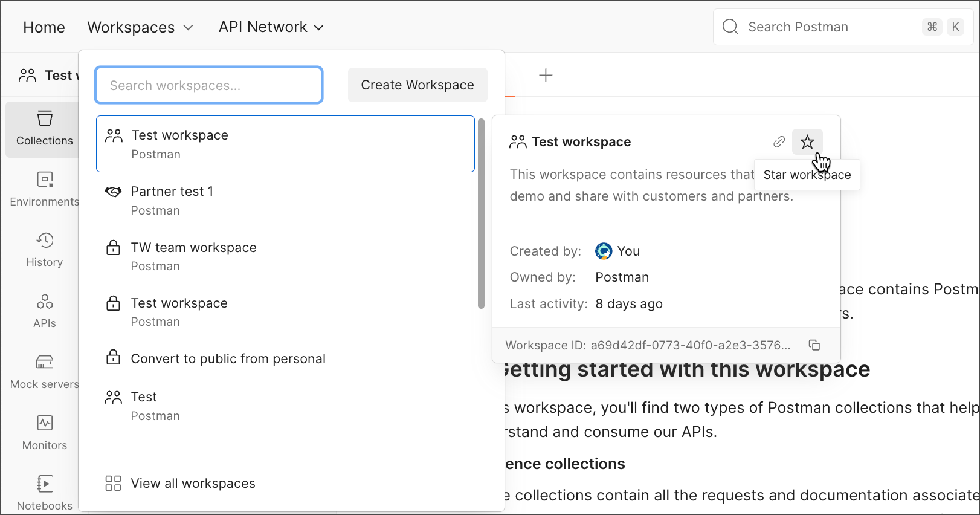980x515 pixels.
Task: Open Mock servers panel
Action: point(45,372)
